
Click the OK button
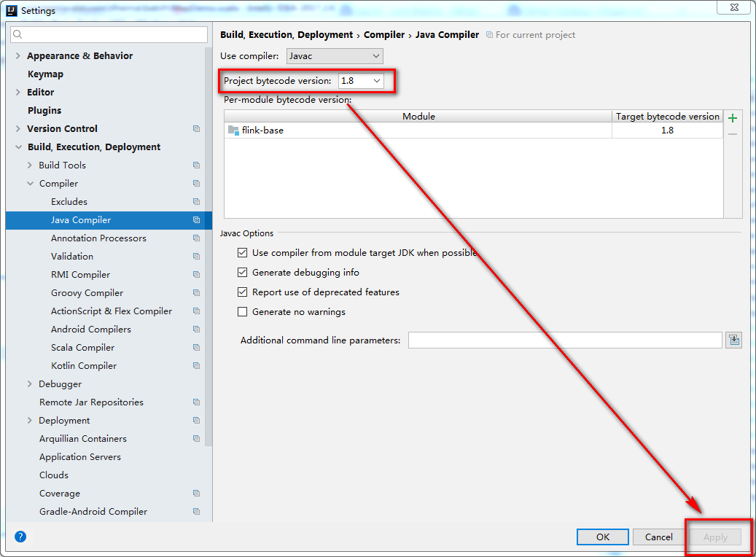tap(602, 537)
